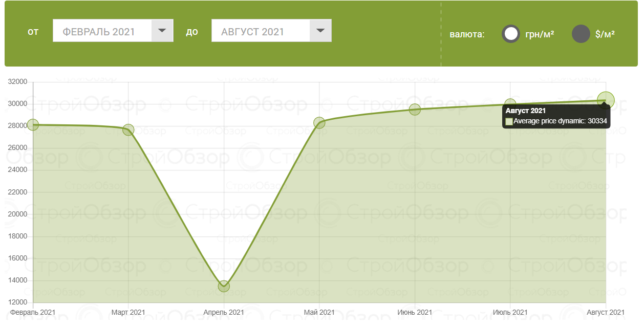Select the грн/м² currency radio button
This screenshot has width=644, height=326.
(x=511, y=34)
